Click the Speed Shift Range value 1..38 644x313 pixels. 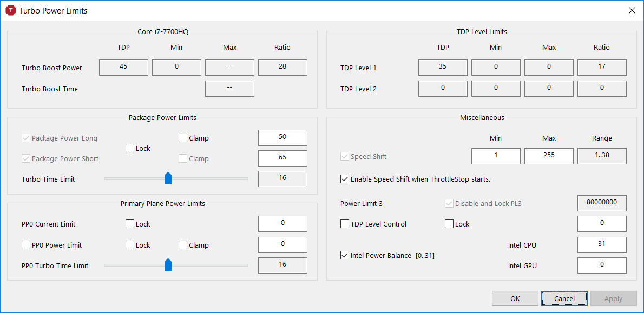(x=602, y=156)
